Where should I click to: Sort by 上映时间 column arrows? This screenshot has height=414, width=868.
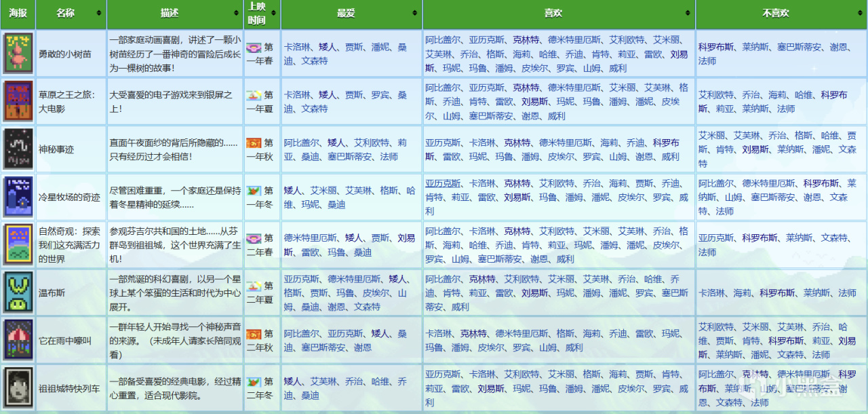275,14
